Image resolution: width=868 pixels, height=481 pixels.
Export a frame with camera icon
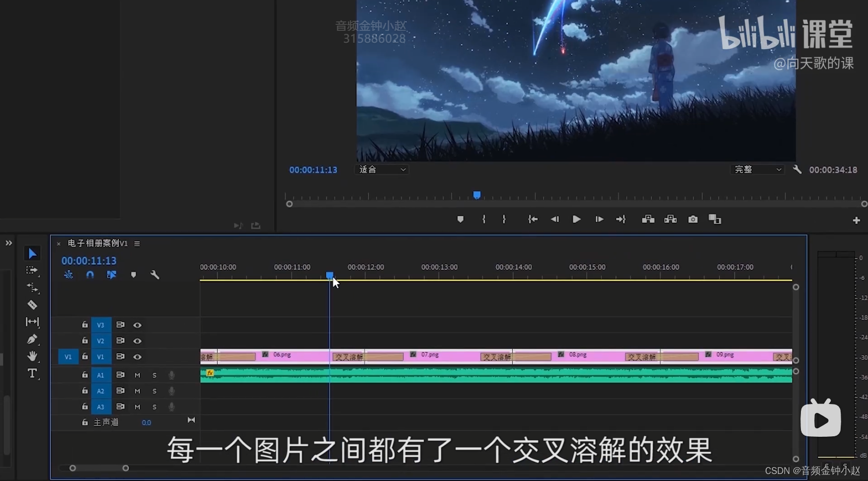(x=693, y=219)
